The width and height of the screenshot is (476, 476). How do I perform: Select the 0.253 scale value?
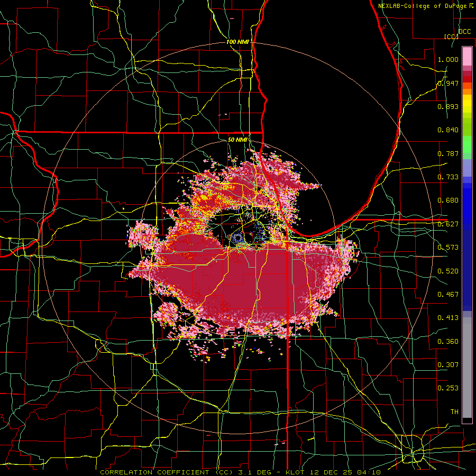(x=448, y=388)
